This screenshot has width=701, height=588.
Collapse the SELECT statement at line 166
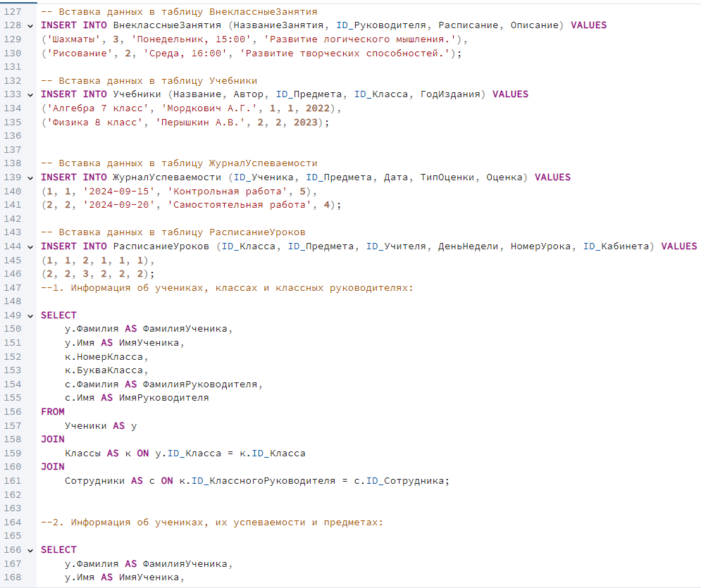point(30,551)
